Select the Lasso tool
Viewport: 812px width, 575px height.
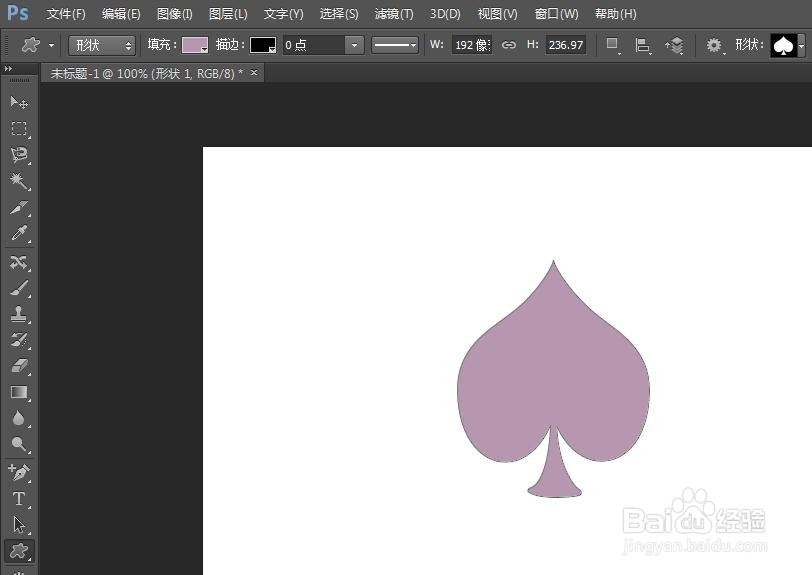tap(19, 155)
